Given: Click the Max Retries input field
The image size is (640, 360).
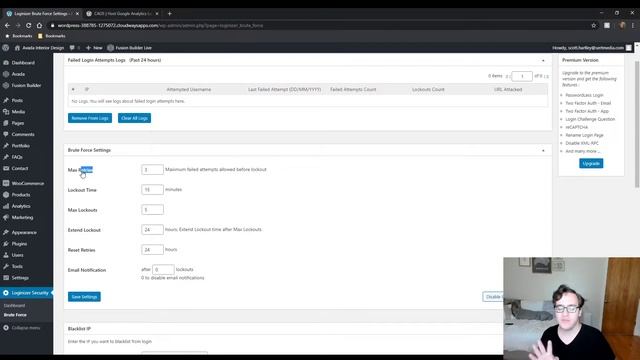Looking at the screenshot, I should click(152, 170).
